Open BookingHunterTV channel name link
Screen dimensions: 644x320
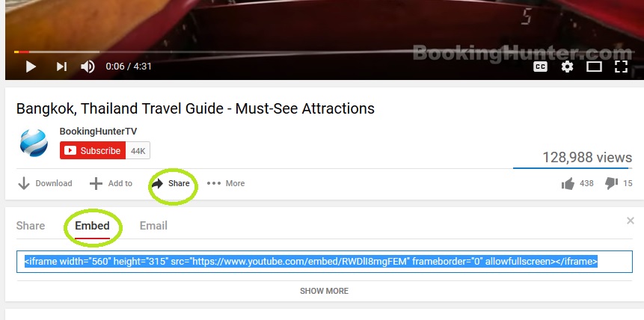(98, 132)
